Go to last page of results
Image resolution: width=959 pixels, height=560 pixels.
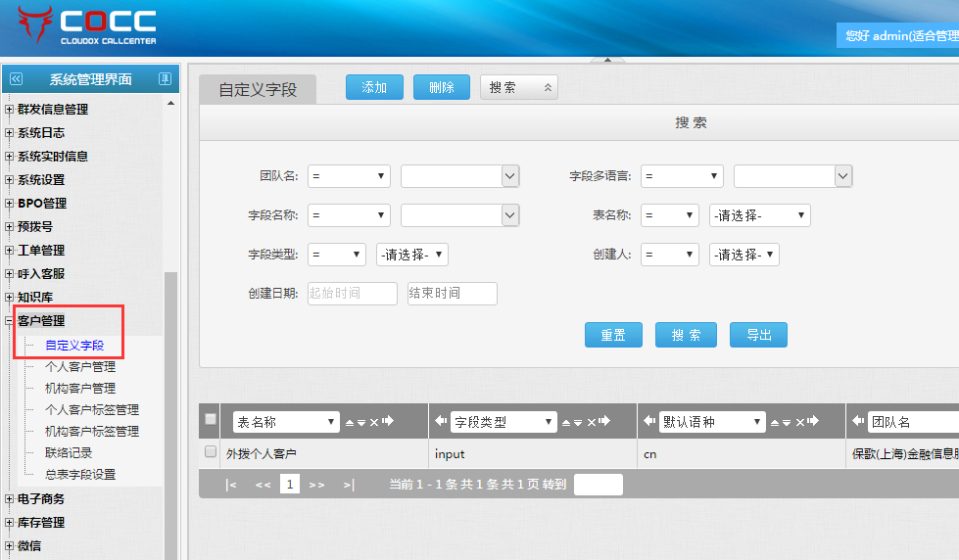point(349,485)
